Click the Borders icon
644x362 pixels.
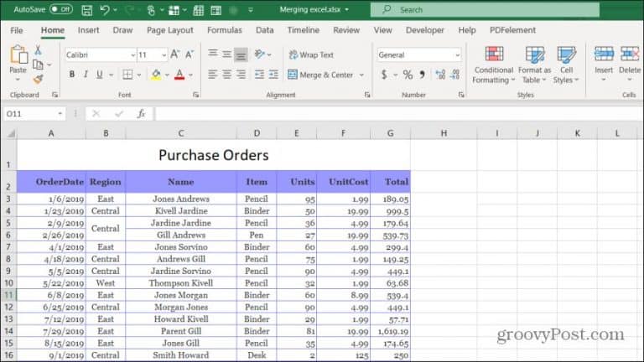[x=127, y=75]
